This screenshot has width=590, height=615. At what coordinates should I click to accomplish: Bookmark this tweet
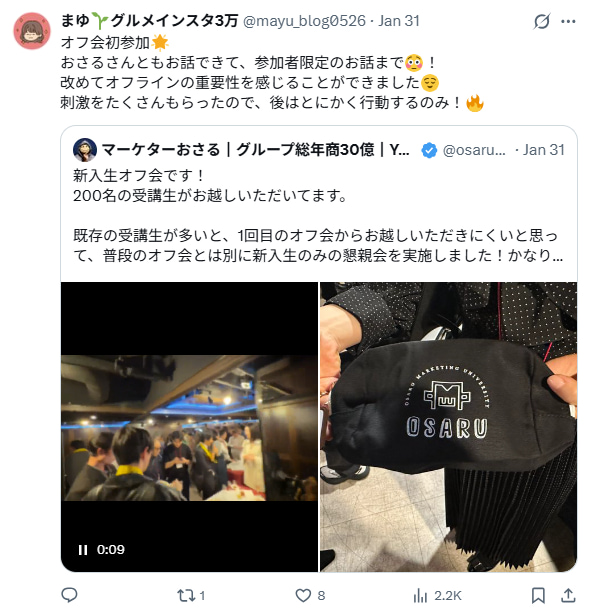pyautogui.click(x=538, y=596)
